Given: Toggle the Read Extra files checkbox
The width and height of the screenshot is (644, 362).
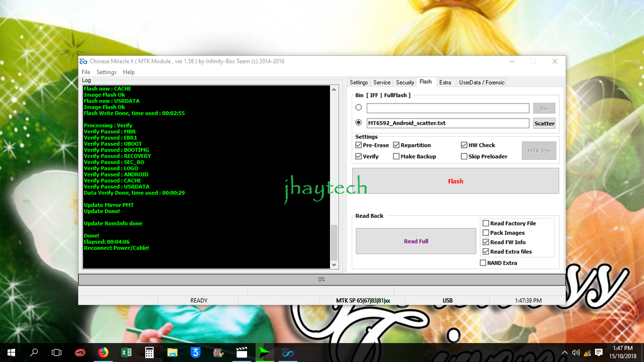Looking at the screenshot, I should coord(486,252).
